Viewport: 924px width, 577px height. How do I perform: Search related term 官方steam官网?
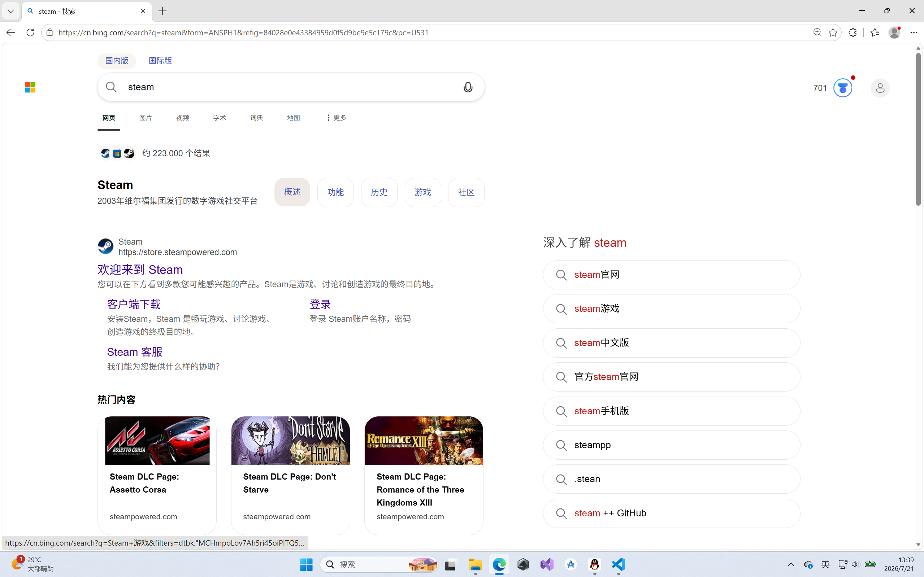(672, 377)
